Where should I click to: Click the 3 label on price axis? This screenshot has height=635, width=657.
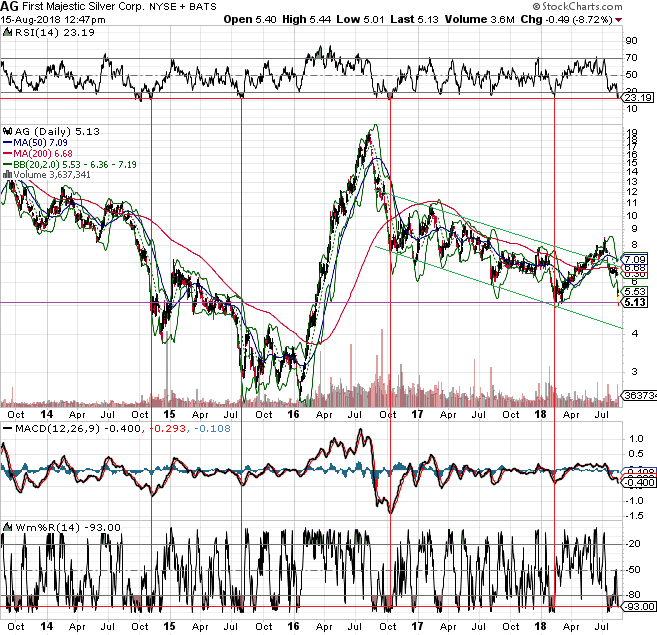click(x=635, y=371)
